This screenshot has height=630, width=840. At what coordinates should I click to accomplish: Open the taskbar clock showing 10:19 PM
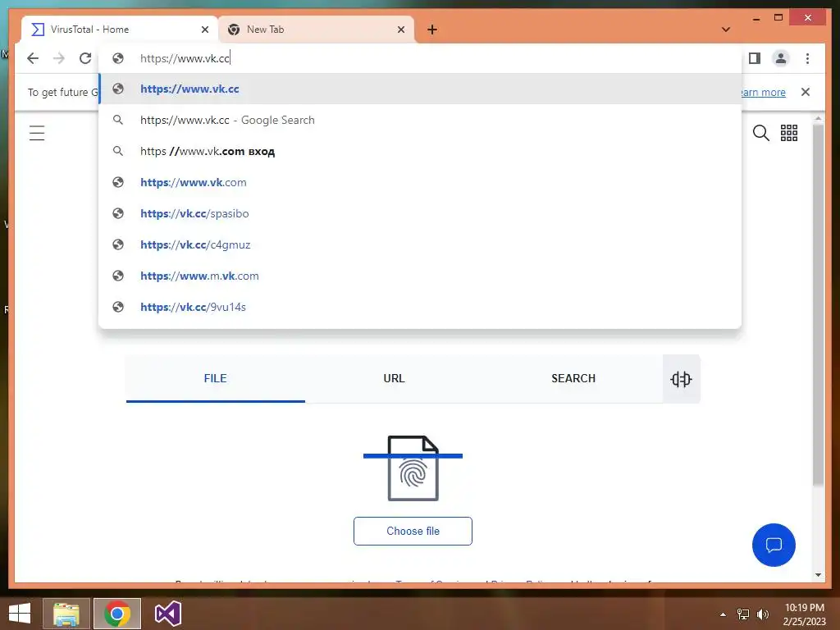click(x=804, y=614)
